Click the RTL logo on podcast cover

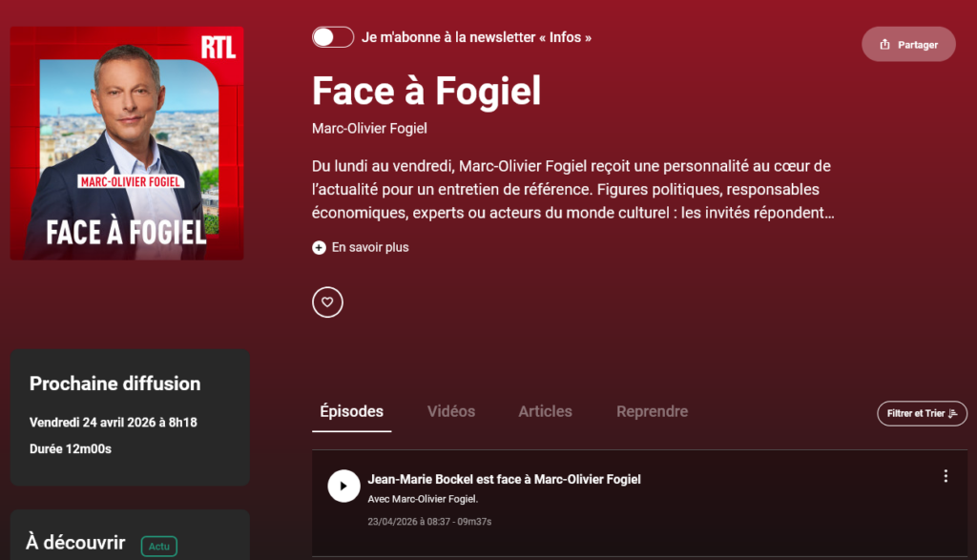[218, 47]
